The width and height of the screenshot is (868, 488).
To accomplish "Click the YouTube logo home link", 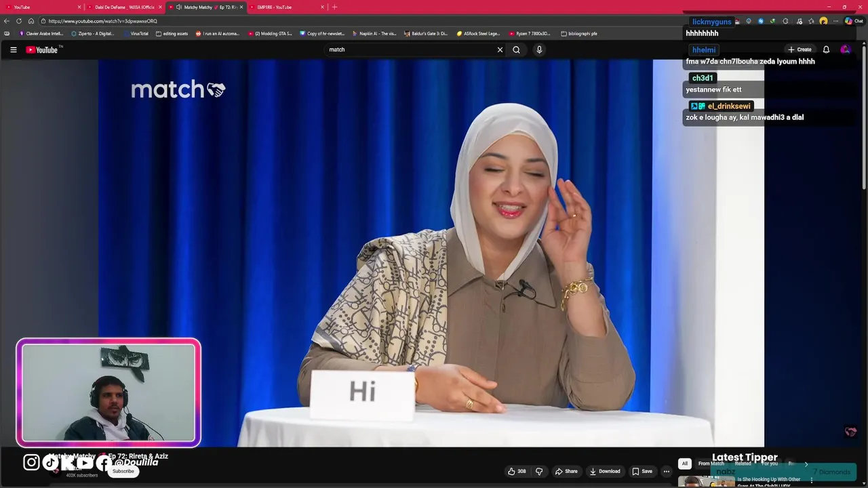I will (x=42, y=49).
